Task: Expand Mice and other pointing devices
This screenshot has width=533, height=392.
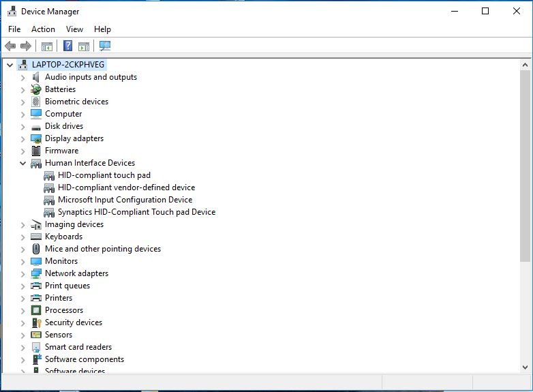Action: click(x=22, y=249)
